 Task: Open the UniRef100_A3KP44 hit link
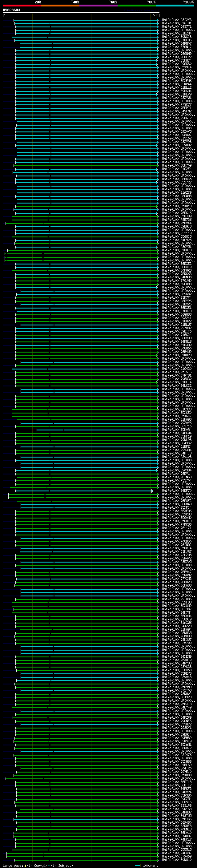177,84
